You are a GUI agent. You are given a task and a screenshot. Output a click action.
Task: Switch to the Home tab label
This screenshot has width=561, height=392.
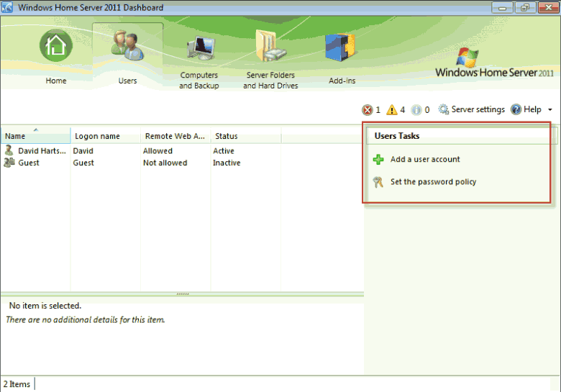tap(56, 81)
